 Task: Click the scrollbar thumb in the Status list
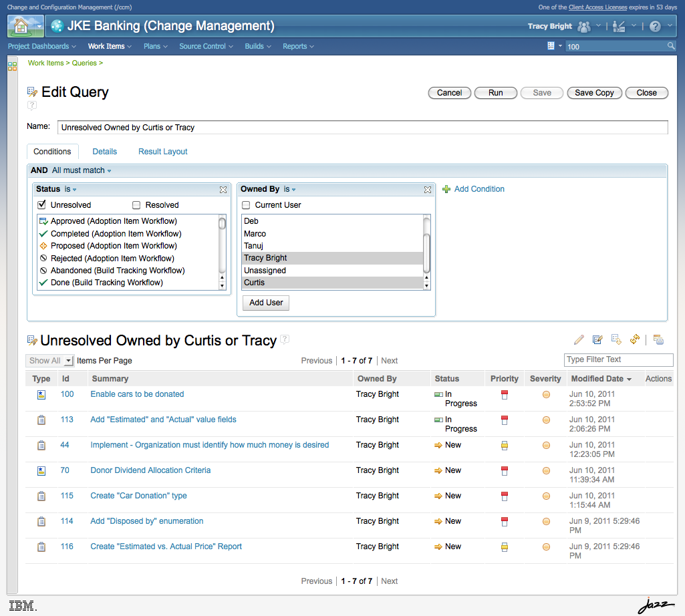[x=222, y=223]
